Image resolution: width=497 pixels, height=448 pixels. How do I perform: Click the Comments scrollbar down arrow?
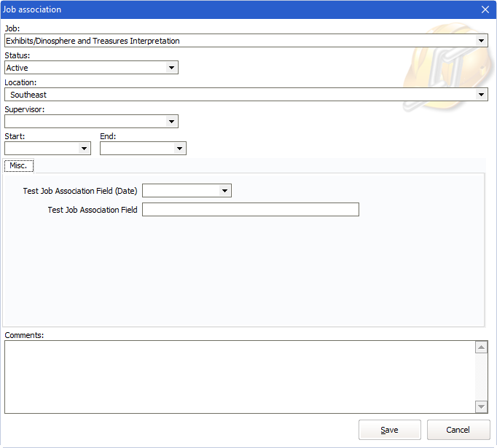pos(481,406)
